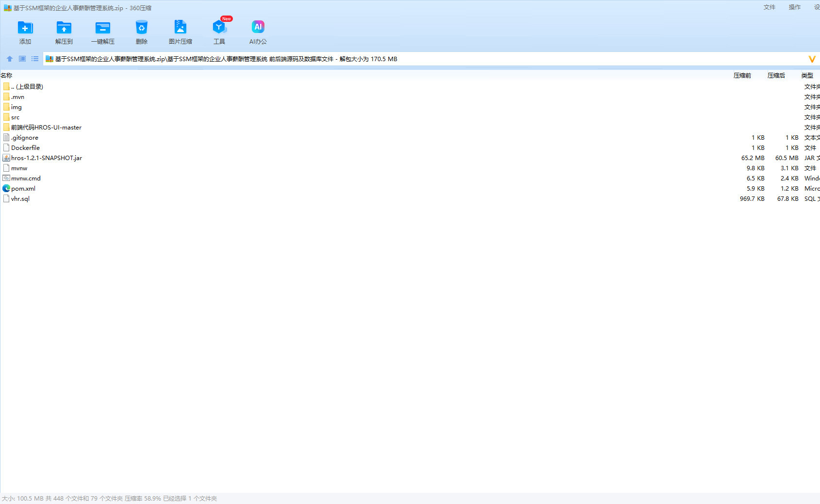The width and height of the screenshot is (820, 504).
Task: Click the Delete (删除) trash icon
Action: 141,28
